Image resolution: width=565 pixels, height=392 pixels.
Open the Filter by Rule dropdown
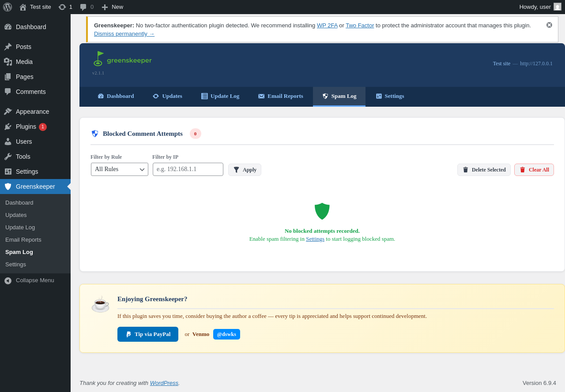pyautogui.click(x=120, y=169)
